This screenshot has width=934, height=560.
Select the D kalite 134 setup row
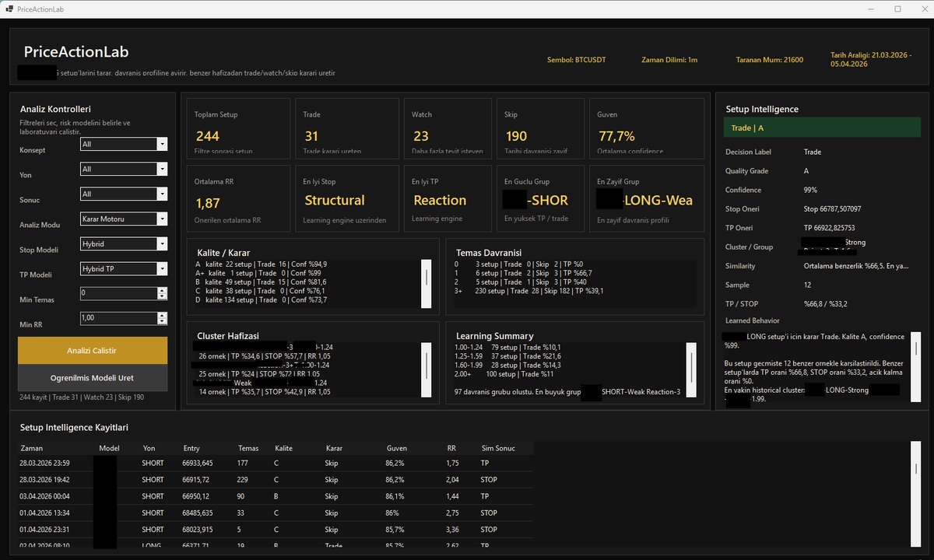pos(261,299)
